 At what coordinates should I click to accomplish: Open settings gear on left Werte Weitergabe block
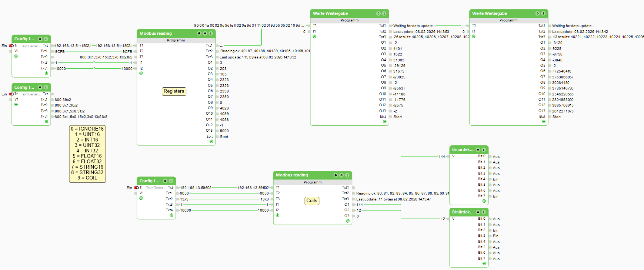point(378,13)
